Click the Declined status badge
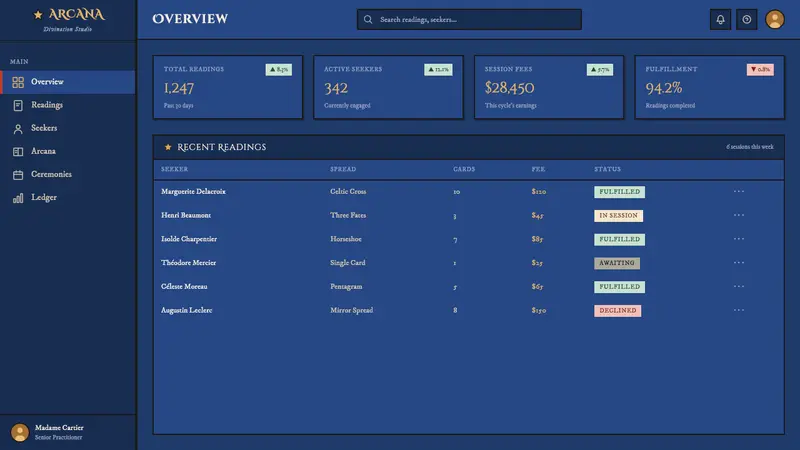Image resolution: width=800 pixels, height=450 pixels. [617, 310]
